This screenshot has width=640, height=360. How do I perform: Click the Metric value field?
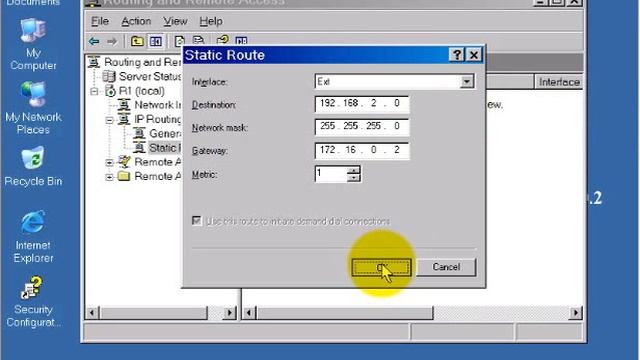[331, 174]
